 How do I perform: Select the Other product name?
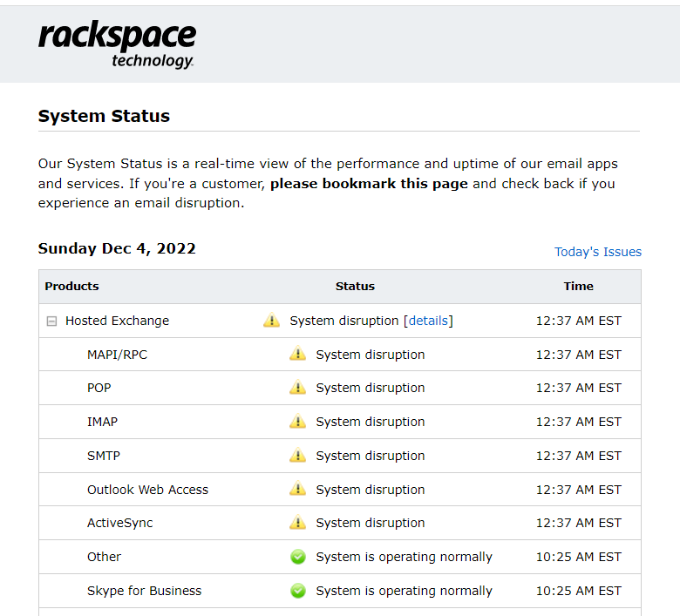[104, 557]
